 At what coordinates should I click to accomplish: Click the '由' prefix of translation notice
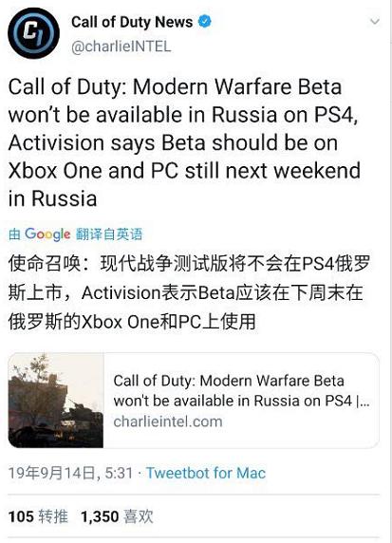pos(14,234)
